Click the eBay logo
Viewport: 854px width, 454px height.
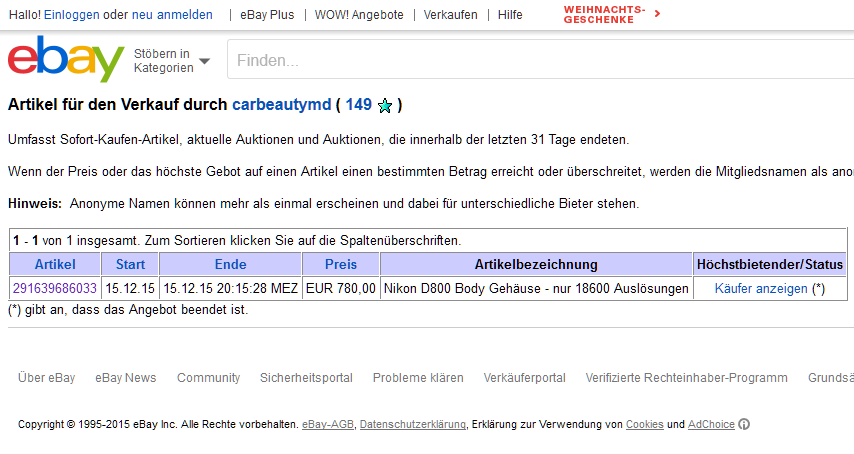66,59
